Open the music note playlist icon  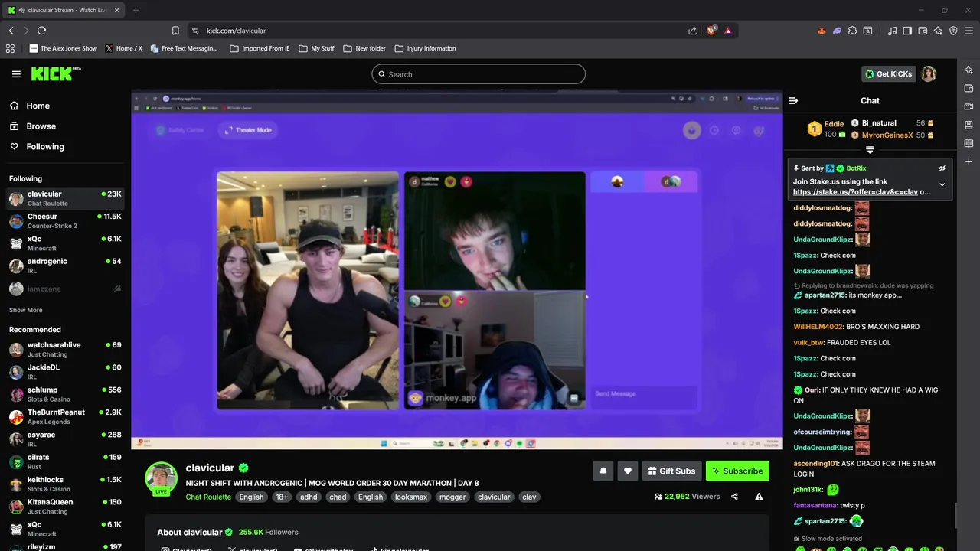(892, 31)
